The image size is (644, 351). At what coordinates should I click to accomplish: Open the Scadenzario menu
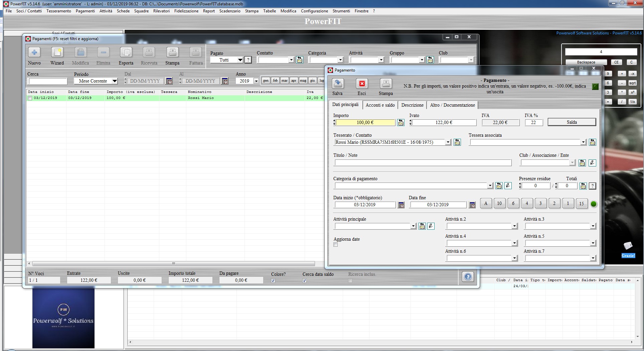click(230, 11)
